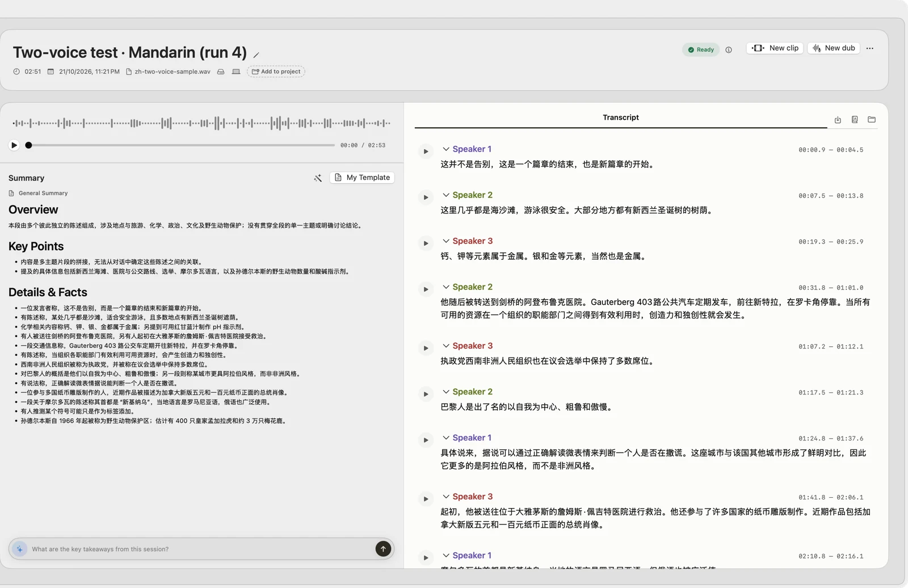Open the folder icon in the Transcript header
Screen dimensions: 908x588
coord(872,120)
